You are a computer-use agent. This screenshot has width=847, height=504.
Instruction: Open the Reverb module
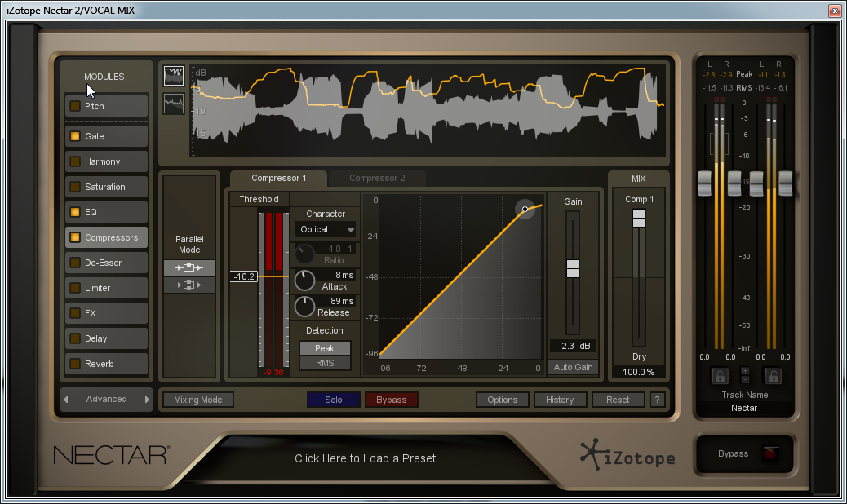pyautogui.click(x=106, y=364)
